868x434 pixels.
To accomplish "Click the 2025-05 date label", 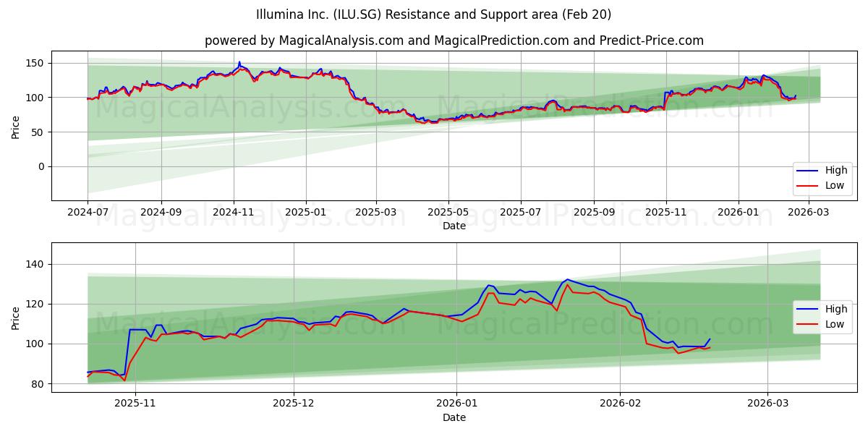I will pos(448,213).
